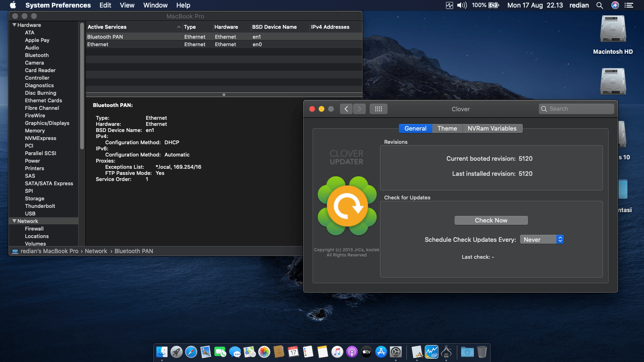The image size is (644, 362).
Task: Open Intel Power Gadget in the Dock
Action: (431, 352)
